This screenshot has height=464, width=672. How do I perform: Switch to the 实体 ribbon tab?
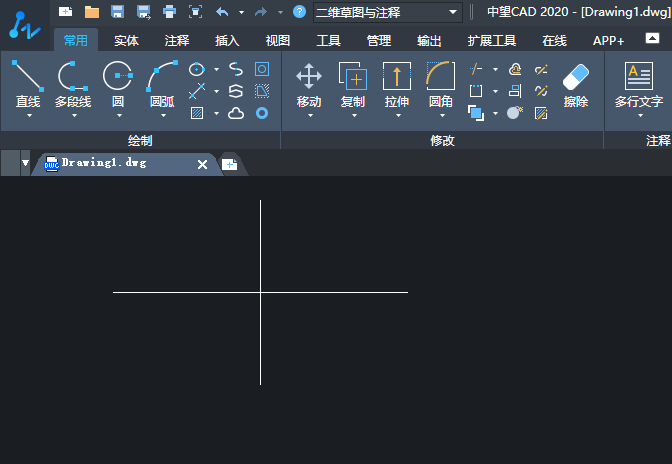coord(126,41)
